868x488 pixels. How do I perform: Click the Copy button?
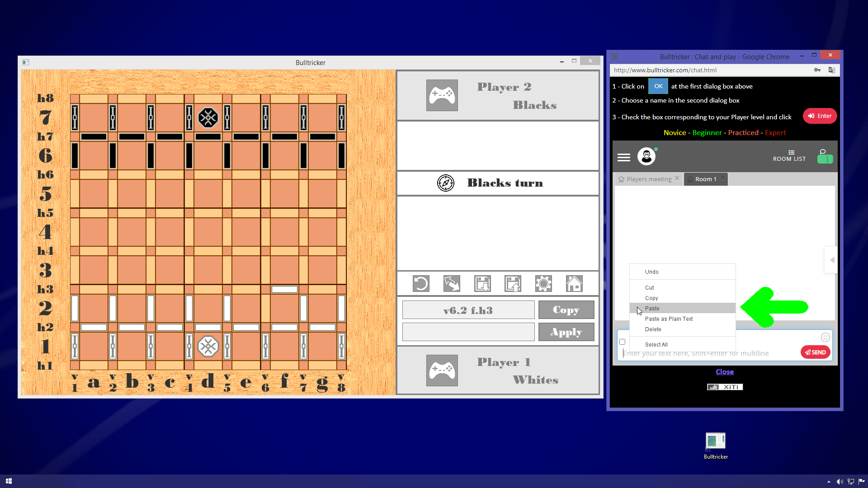[566, 310]
